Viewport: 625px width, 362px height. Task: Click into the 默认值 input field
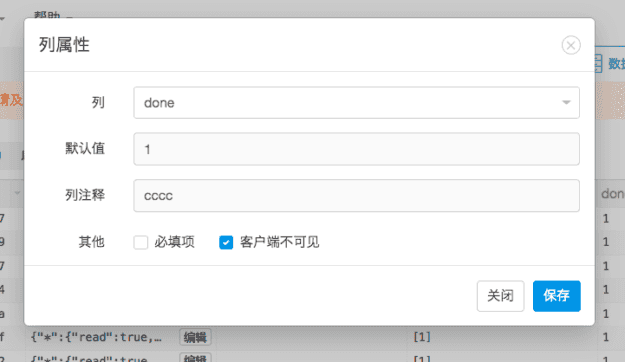[x=356, y=149]
